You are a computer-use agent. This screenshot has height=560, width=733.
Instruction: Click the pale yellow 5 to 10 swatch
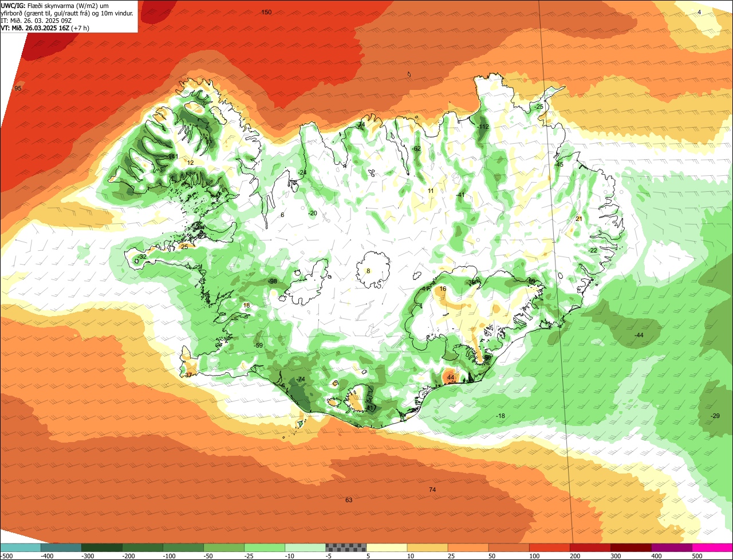387,547
